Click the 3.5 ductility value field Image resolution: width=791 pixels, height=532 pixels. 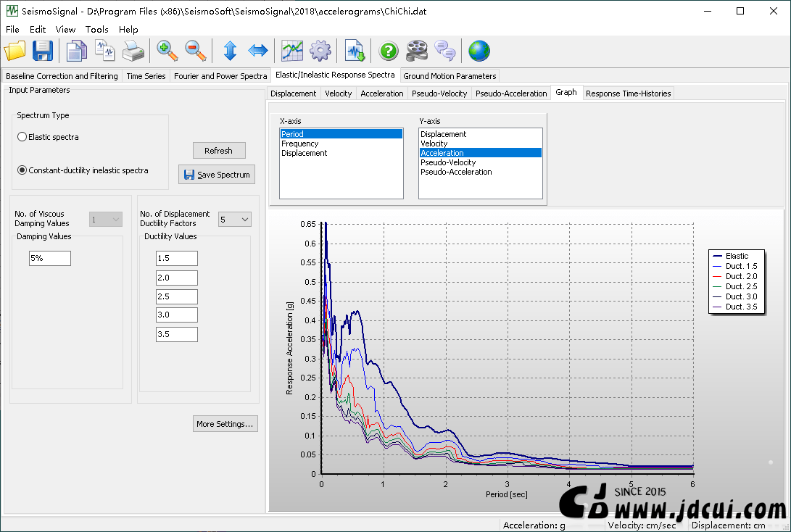[x=177, y=334]
